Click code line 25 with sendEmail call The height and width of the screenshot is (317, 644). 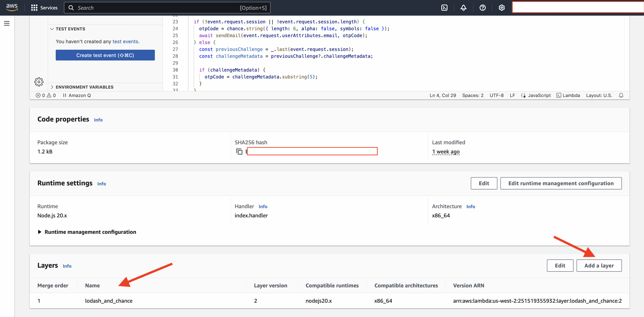[x=283, y=35]
